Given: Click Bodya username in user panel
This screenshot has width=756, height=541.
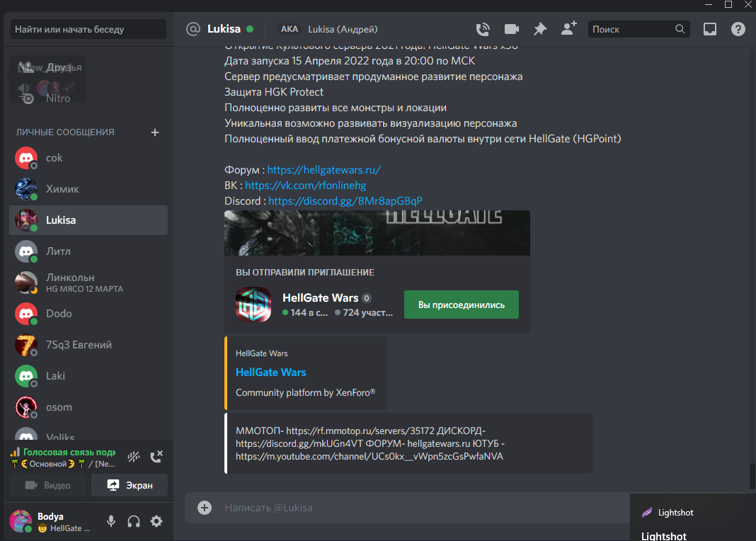Looking at the screenshot, I should [x=51, y=516].
